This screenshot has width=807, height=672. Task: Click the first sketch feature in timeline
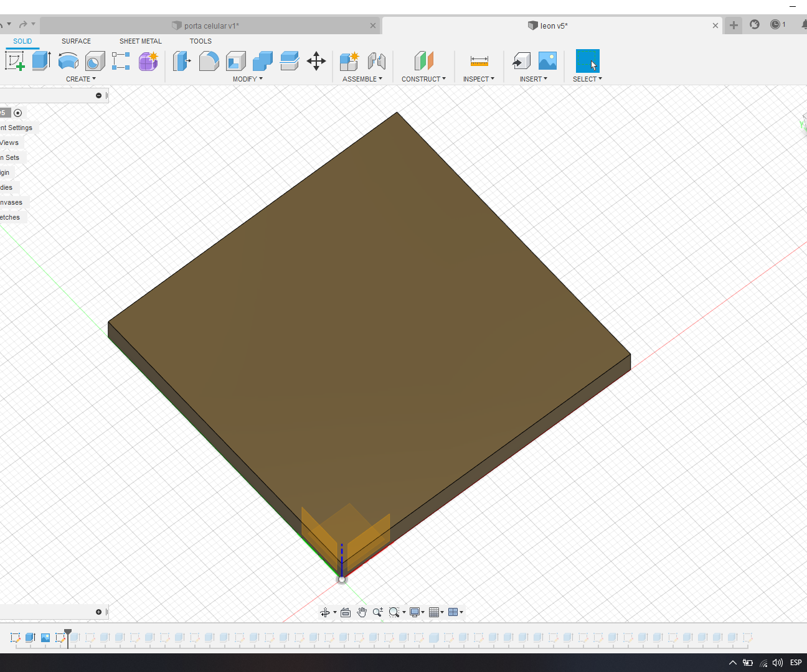(15, 637)
